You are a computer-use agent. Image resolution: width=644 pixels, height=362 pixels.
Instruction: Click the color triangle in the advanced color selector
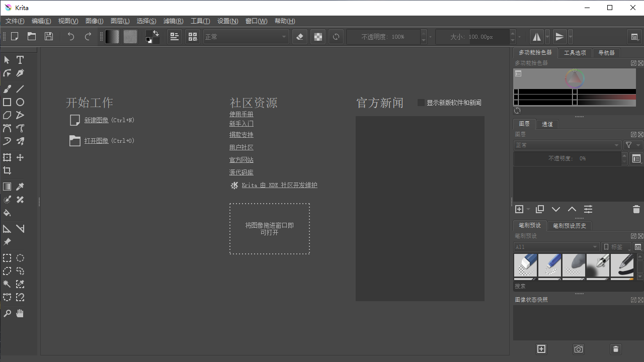pos(574,78)
